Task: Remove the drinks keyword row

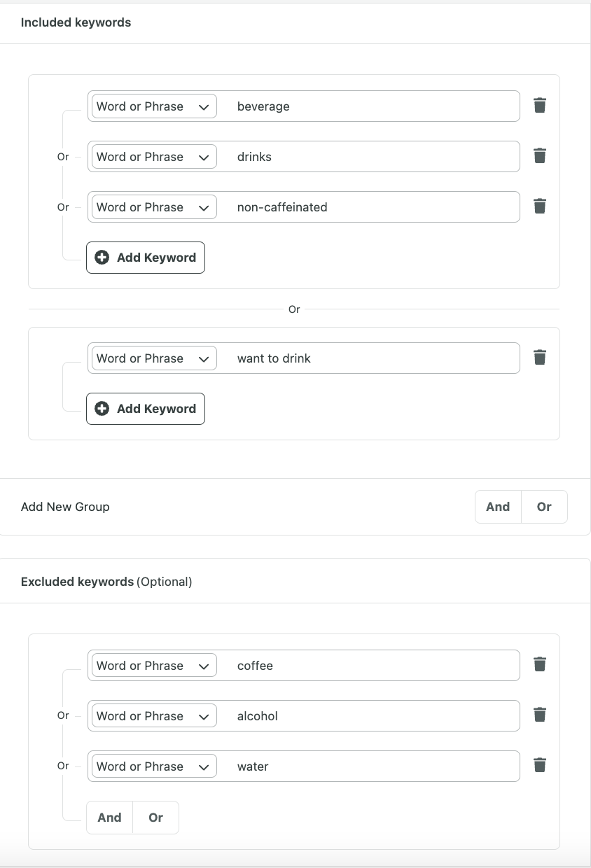Action: 540,156
